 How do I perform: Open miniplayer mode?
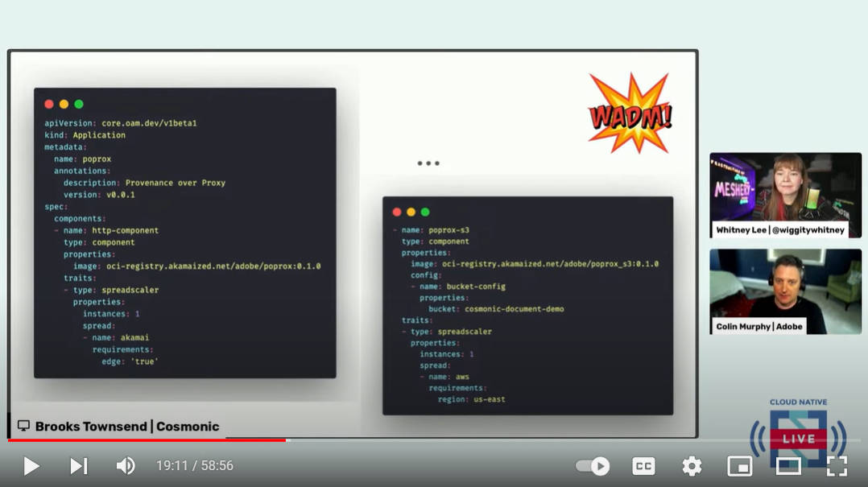click(739, 466)
